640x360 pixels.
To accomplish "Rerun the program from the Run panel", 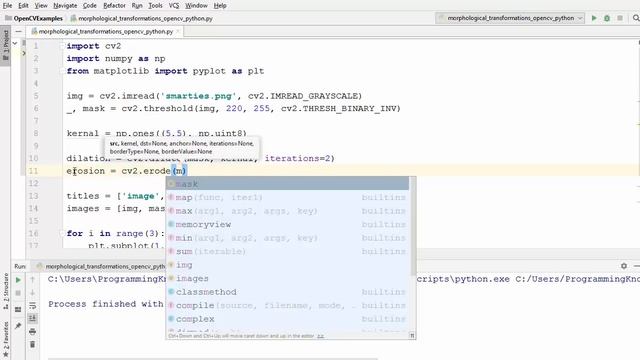I will pos(18,280).
